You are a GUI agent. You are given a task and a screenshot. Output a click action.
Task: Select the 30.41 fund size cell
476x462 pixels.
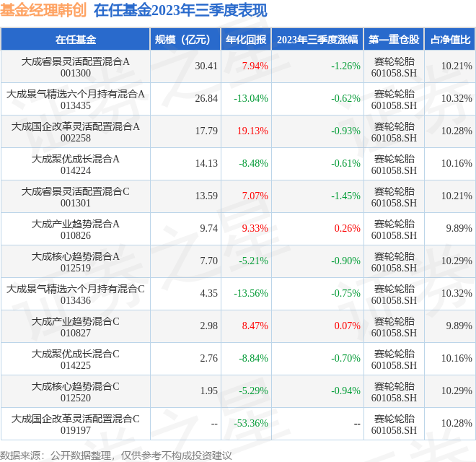point(206,66)
